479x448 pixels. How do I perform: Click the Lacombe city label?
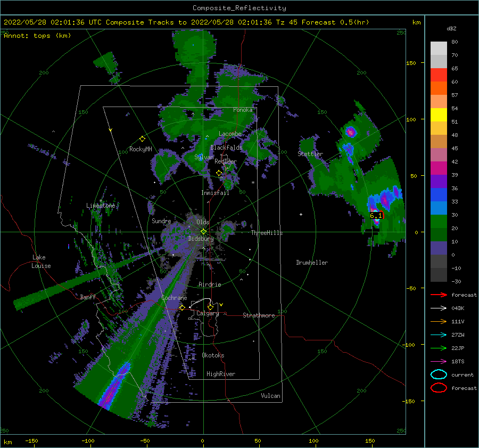click(x=230, y=134)
